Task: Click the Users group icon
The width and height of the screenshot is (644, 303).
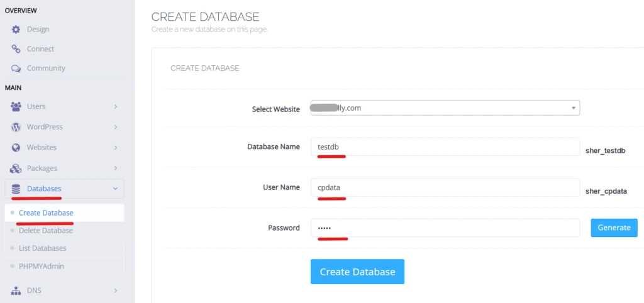Action: (16, 107)
